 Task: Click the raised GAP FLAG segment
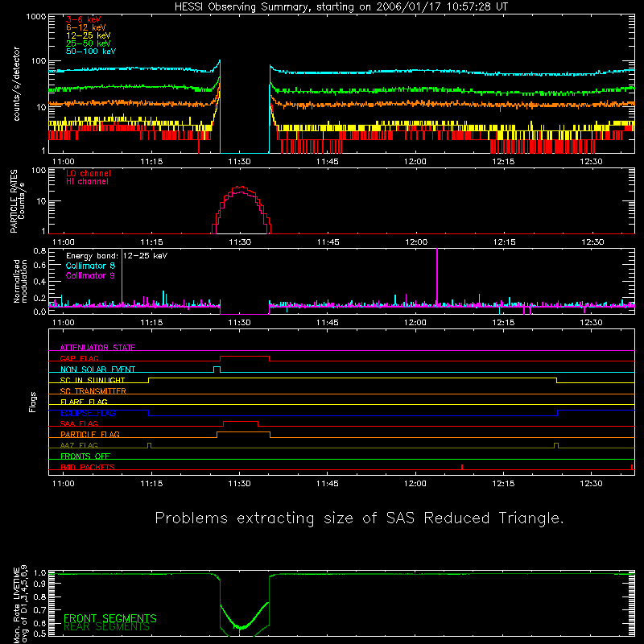point(245,357)
